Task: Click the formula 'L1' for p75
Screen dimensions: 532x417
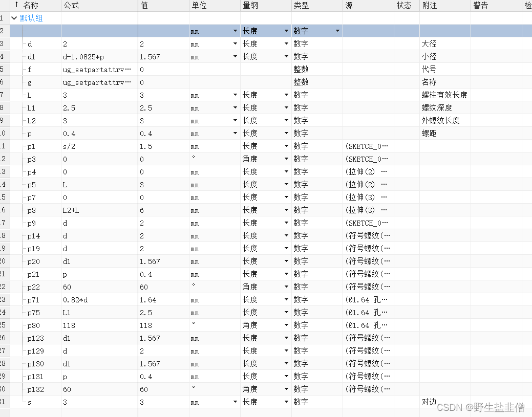Action: click(67, 313)
